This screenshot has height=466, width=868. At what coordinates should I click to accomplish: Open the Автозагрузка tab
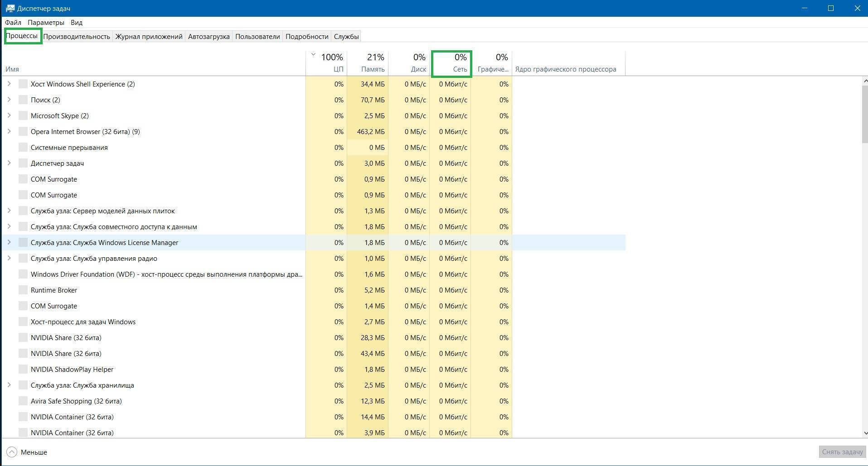[209, 37]
